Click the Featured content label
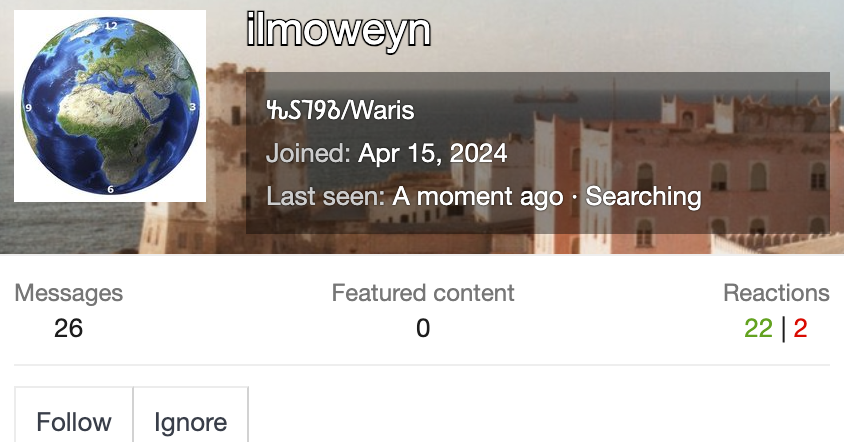The image size is (844, 442). point(423,293)
